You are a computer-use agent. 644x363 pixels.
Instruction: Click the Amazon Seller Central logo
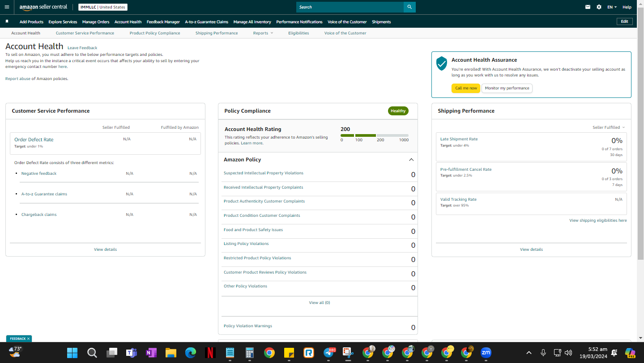click(x=43, y=7)
